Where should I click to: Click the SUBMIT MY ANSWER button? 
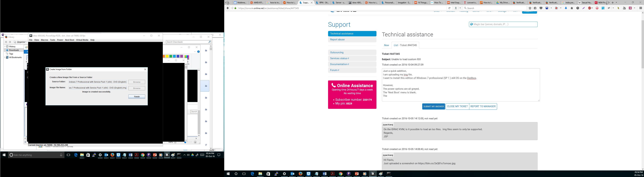pyautogui.click(x=434, y=106)
